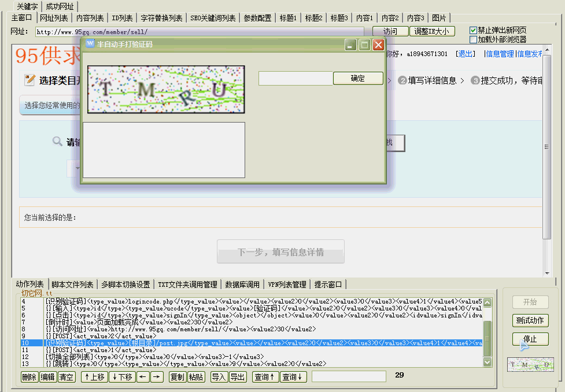The height and width of the screenshot is (392, 565).
Task: Click the ↑上移 button
Action: [x=94, y=377]
